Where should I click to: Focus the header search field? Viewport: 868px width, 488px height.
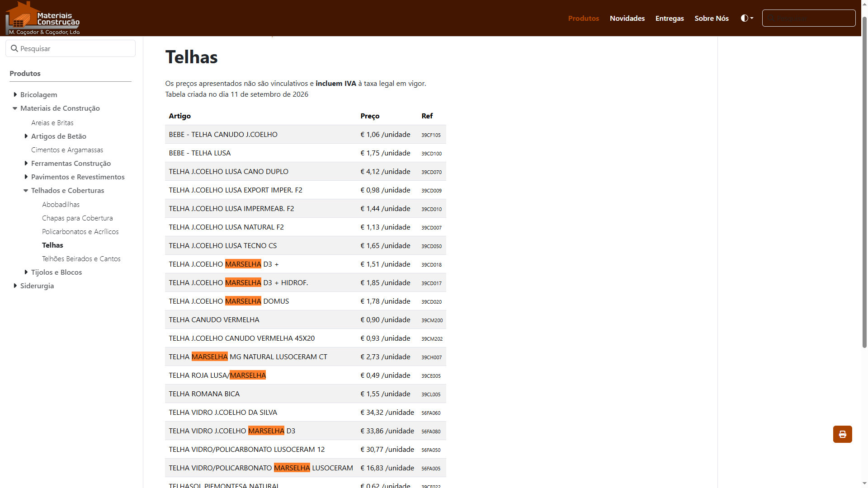[x=809, y=18]
